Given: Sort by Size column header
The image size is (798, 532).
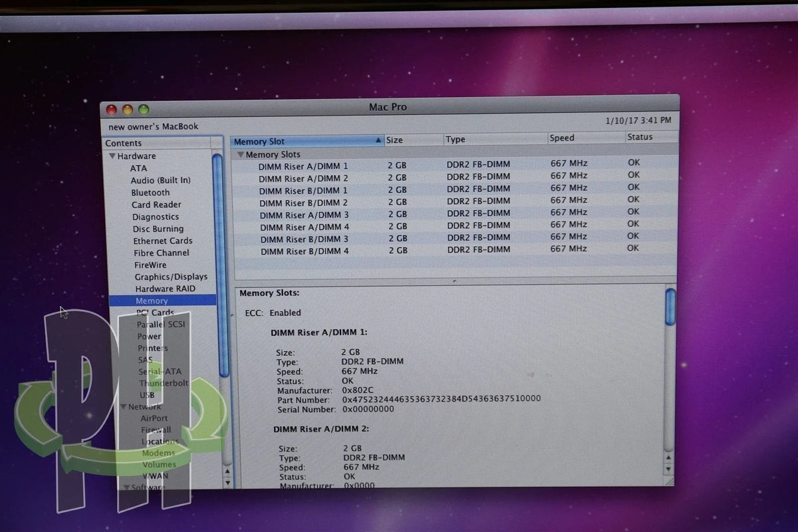Looking at the screenshot, I should 414,140.
